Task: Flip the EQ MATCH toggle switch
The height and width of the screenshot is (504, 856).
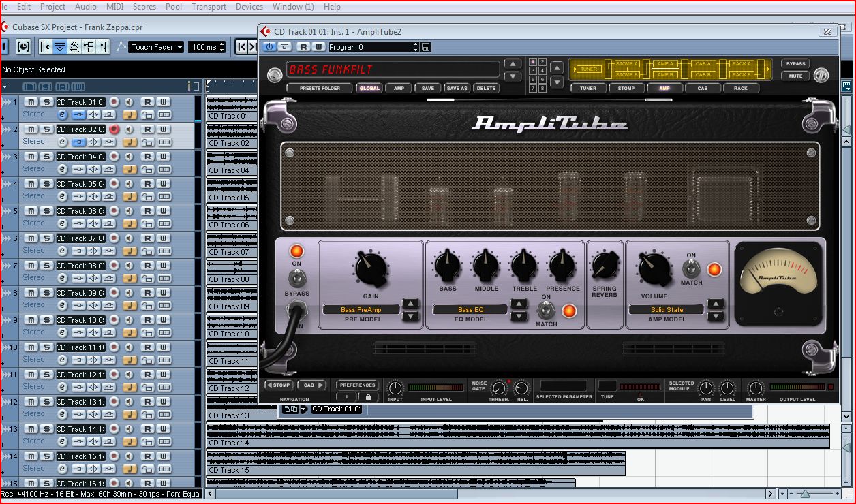Action: point(545,310)
